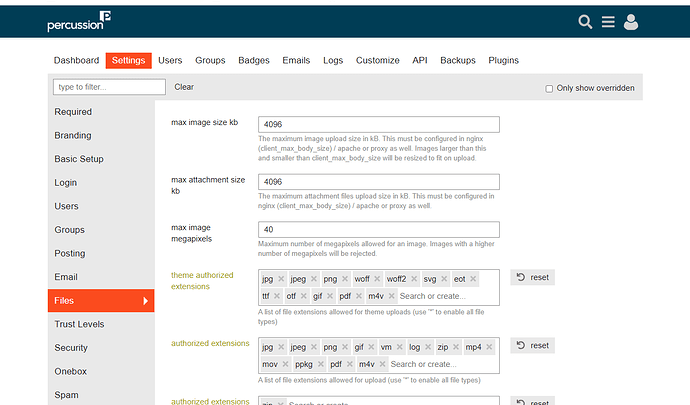Remove vm from authorized extensions

click(x=400, y=347)
